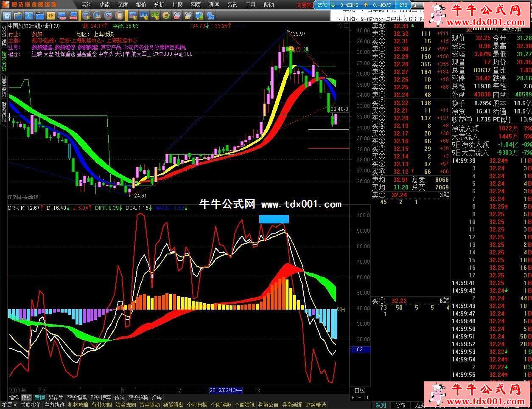The height and width of the screenshot is (409, 532).
Task: Open the 系统 menu
Action: tap(87, 5)
